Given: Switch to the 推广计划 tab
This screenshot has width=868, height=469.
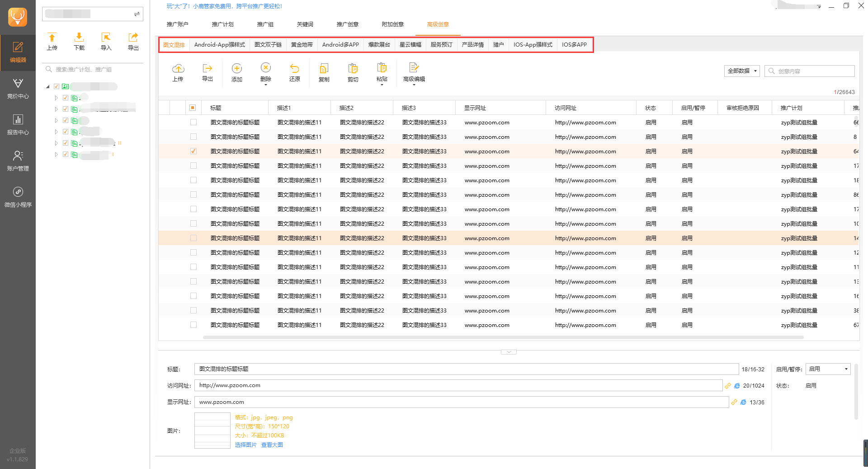Looking at the screenshot, I should (223, 24).
